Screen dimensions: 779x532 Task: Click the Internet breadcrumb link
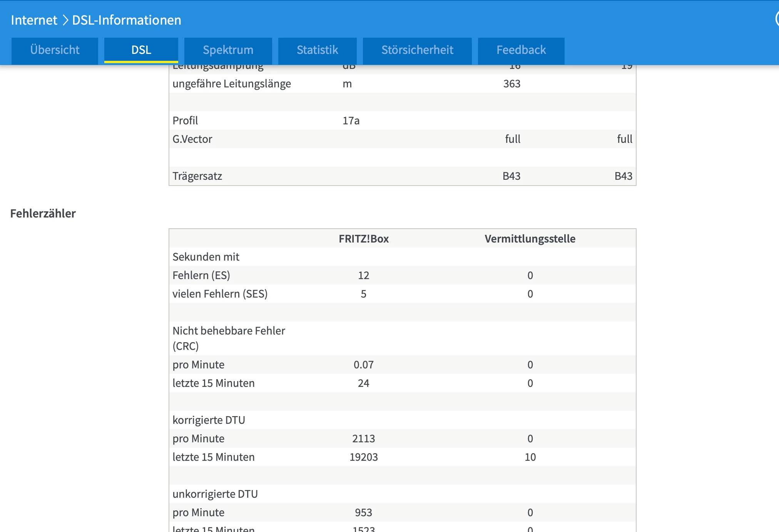[34, 20]
